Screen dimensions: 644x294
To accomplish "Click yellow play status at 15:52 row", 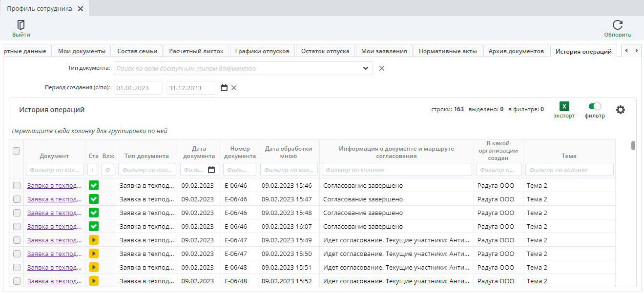I will 94,281.
